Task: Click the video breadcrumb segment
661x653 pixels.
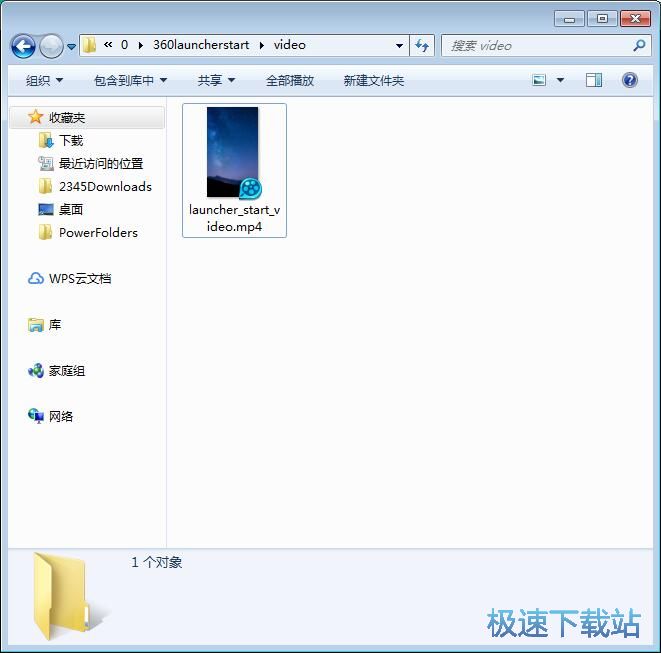Action: tap(290, 45)
